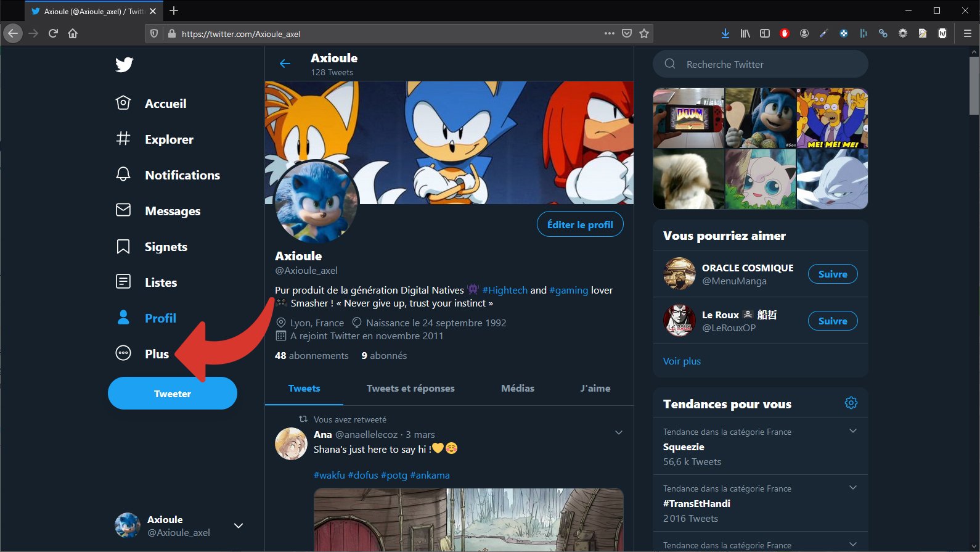Open Ana's avatar
980x552 pixels.
click(x=291, y=444)
